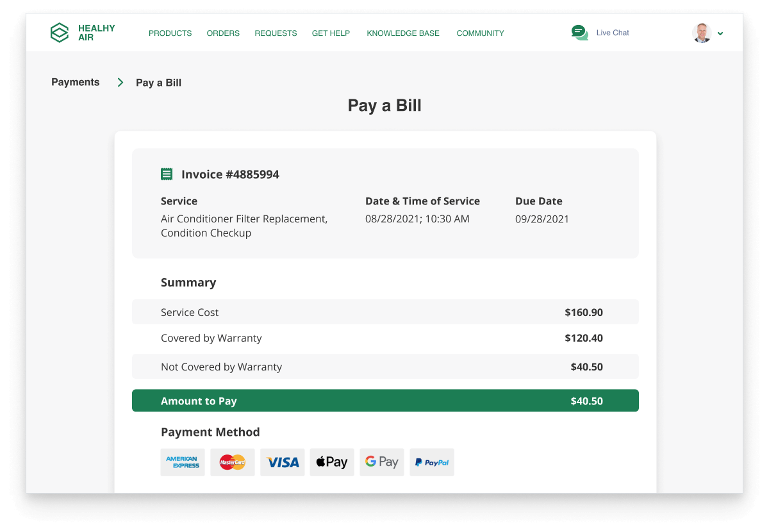This screenshot has width=769, height=532.
Task: Expand the user account dropdown arrow
Action: click(x=720, y=33)
